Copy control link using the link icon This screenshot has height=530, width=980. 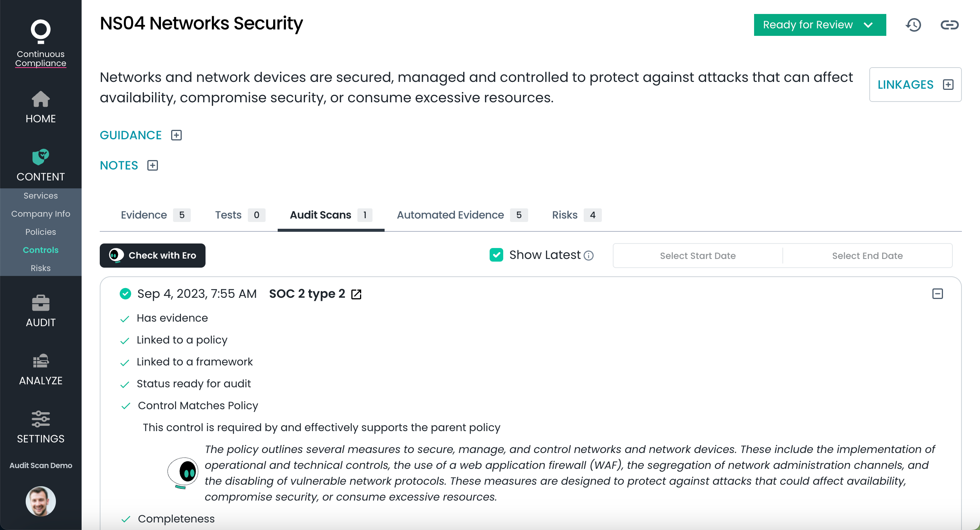949,25
